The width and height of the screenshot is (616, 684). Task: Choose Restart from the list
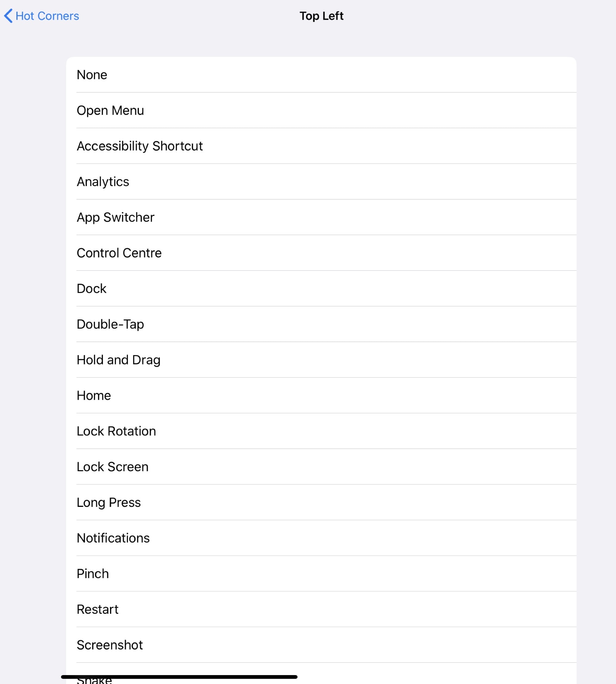[x=97, y=609]
